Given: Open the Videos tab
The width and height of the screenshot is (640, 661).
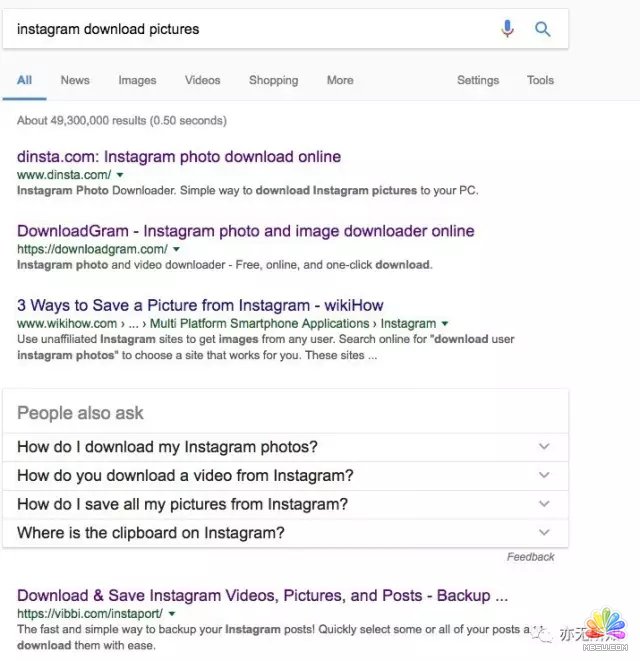Looking at the screenshot, I should pos(202,80).
